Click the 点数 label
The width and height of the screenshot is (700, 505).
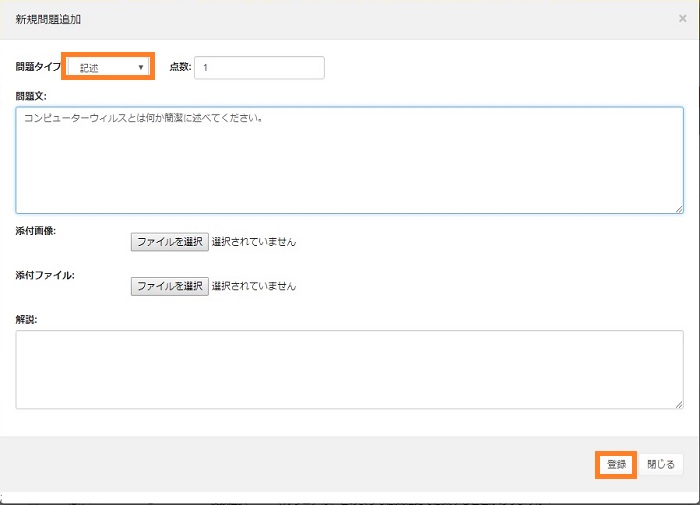[x=180, y=67]
